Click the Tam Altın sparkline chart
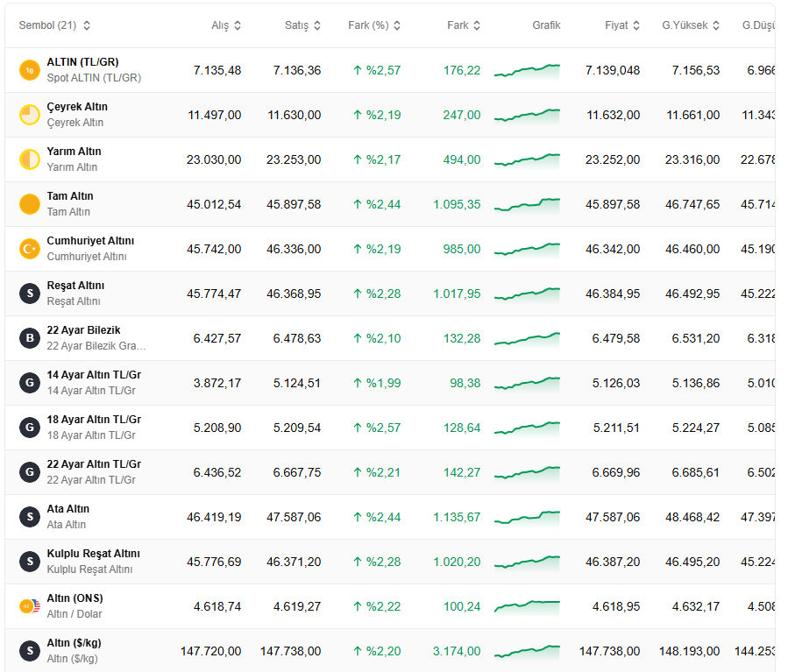This screenshot has width=788, height=672. [527, 204]
